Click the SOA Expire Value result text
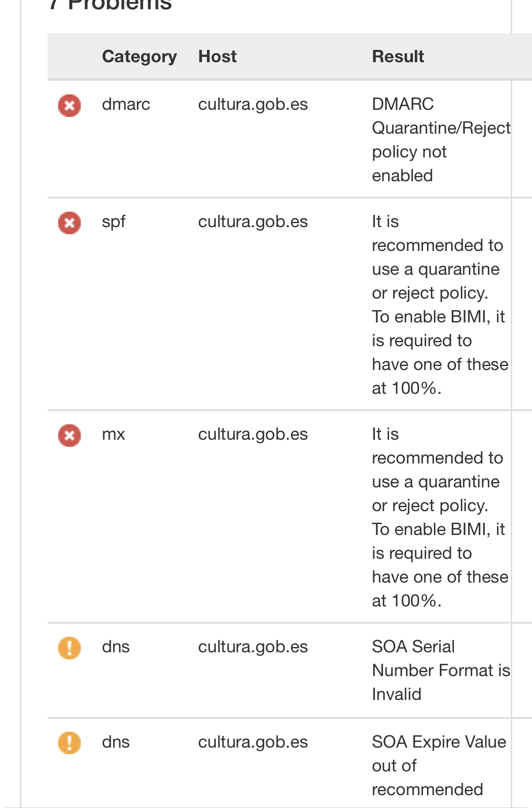 [439, 766]
